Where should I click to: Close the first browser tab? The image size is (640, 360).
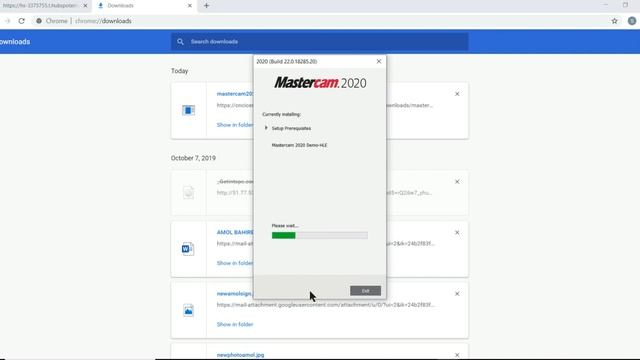[x=85, y=6]
